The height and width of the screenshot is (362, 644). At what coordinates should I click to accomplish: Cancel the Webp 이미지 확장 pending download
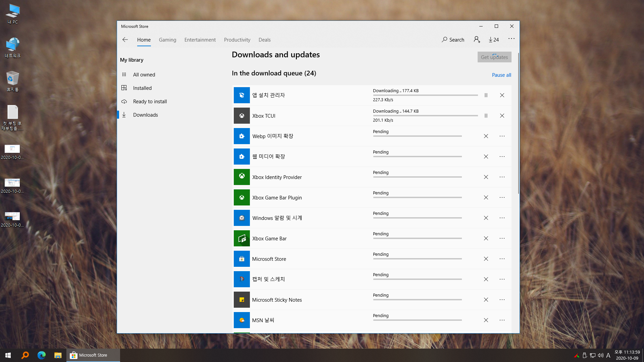(x=486, y=136)
